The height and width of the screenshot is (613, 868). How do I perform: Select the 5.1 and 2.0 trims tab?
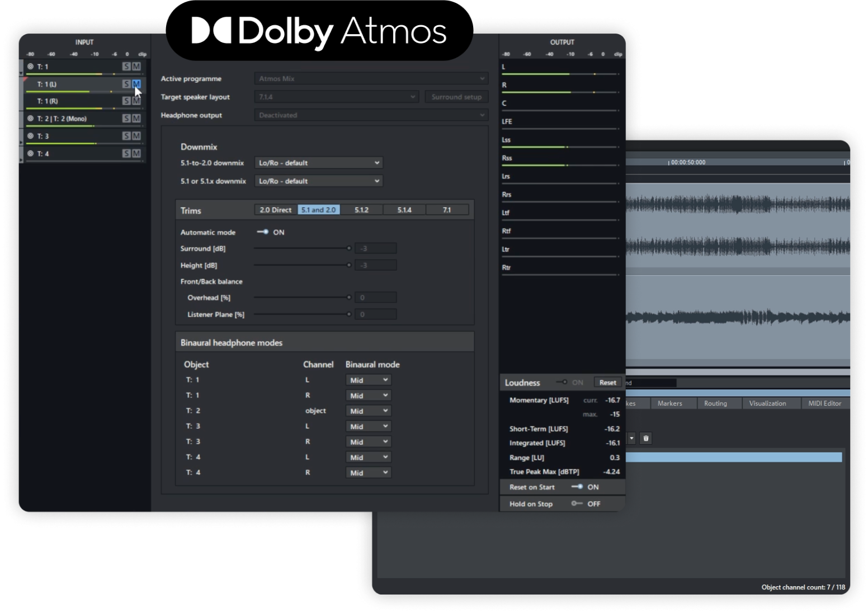(319, 210)
